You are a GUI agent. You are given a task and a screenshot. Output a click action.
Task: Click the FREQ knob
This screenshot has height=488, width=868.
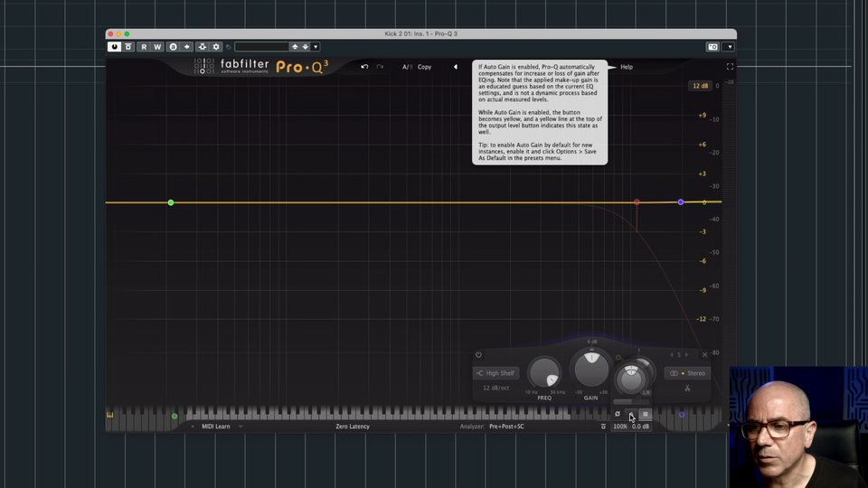click(x=544, y=373)
